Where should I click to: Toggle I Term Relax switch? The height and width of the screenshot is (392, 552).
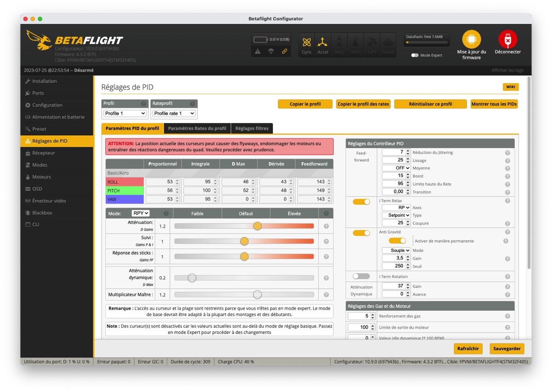(362, 202)
